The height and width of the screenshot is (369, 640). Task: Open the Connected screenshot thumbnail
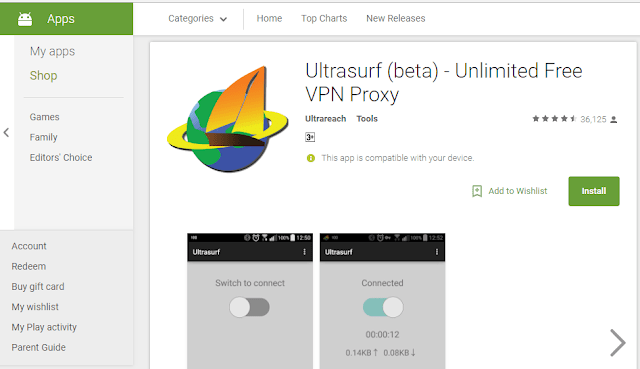click(382, 301)
